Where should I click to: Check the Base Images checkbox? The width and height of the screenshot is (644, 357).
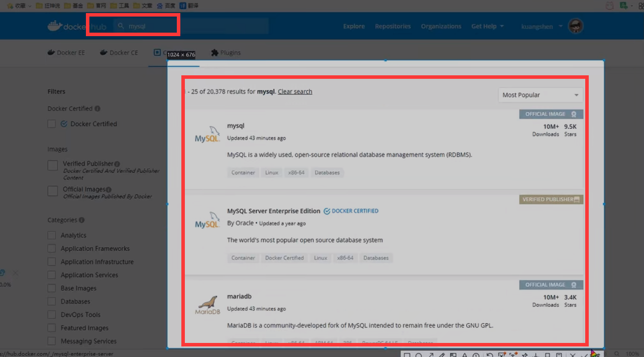(51, 288)
